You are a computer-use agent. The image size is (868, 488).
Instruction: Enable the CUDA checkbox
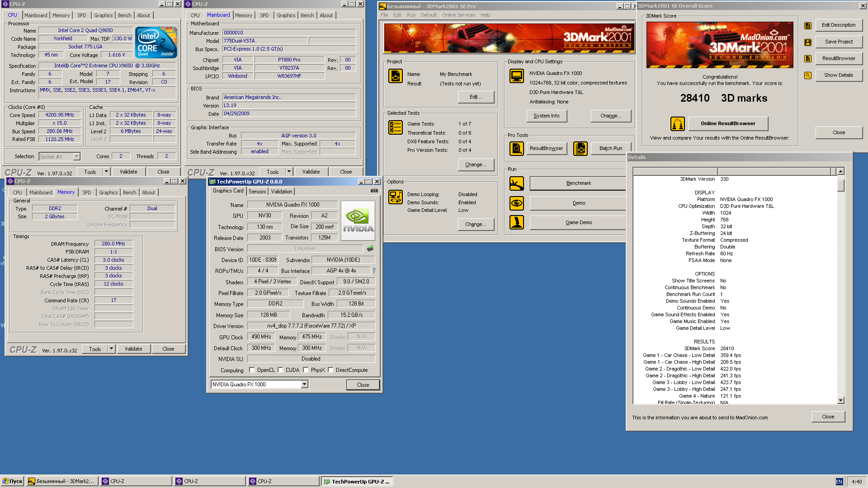pos(280,370)
